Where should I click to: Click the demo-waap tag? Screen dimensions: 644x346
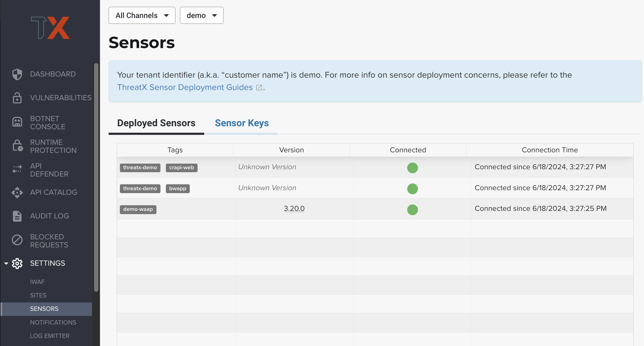click(138, 209)
